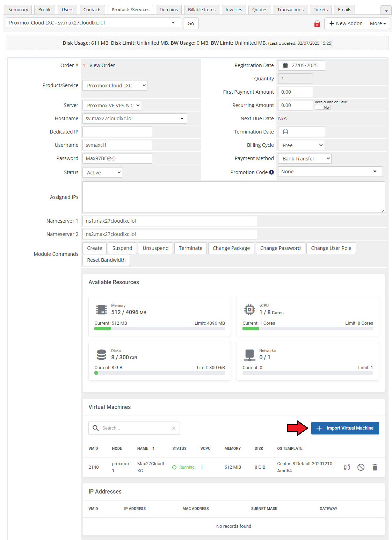Click the Running status of VM 2140
The height and width of the screenshot is (540, 392).
(183, 467)
